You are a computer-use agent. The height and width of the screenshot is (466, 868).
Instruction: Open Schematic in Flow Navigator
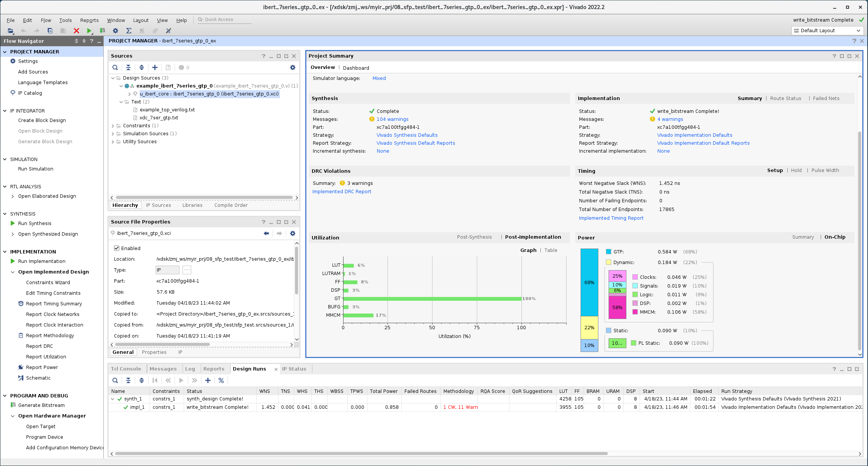[38, 378]
